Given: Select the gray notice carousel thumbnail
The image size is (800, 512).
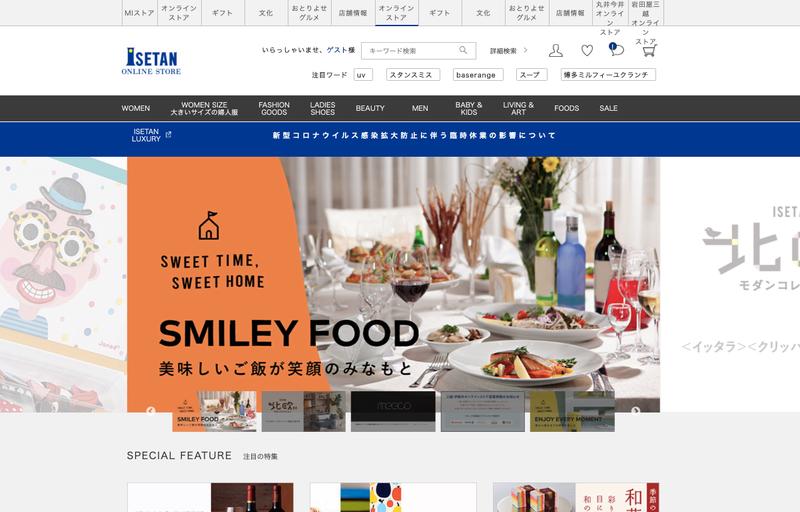Looking at the screenshot, I should point(483,412).
